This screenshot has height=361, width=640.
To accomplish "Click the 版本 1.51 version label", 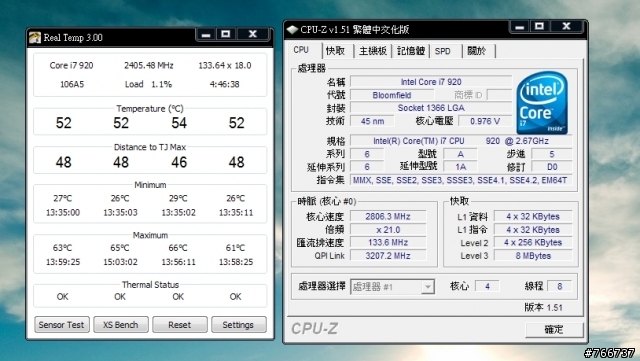I will coord(543,308).
